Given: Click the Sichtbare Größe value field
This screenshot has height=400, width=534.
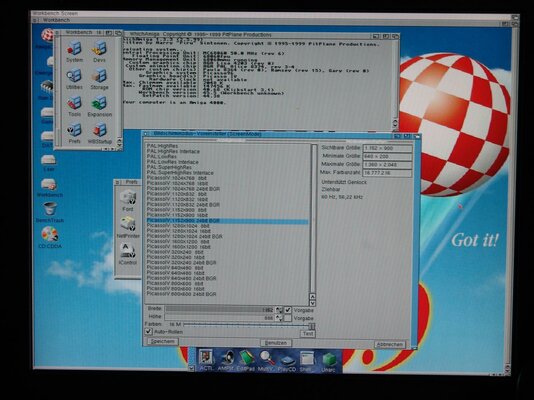Looking at the screenshot, I should click(x=388, y=148).
